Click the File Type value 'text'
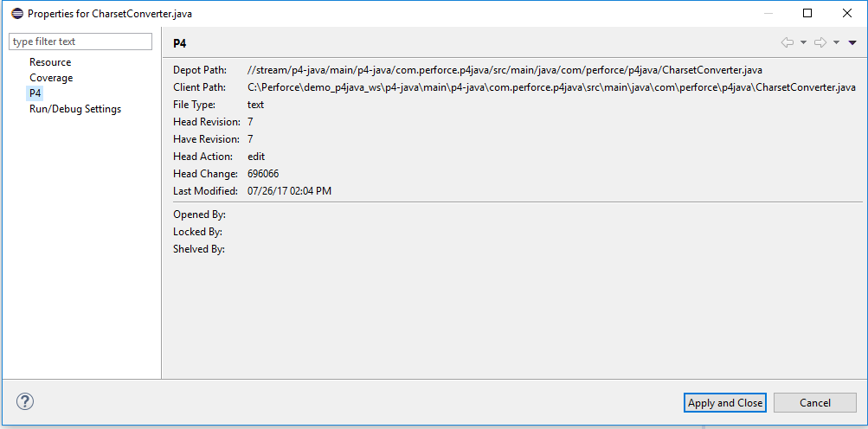The image size is (868, 429). pos(256,104)
